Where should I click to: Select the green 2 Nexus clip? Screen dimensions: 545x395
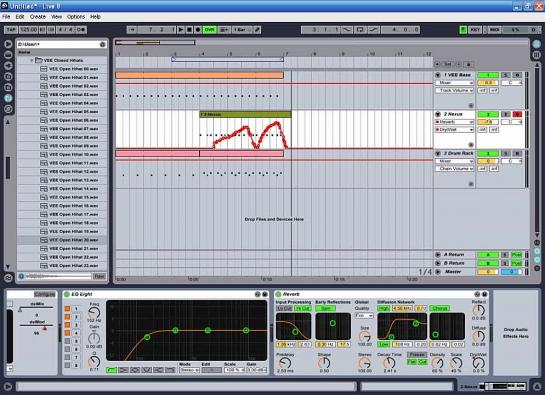(x=245, y=114)
